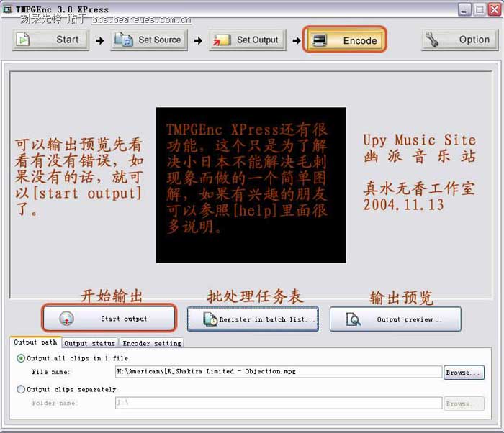This screenshot has width=504, height=433.
Task: Close the TMPGEnc window
Action: coord(495,9)
